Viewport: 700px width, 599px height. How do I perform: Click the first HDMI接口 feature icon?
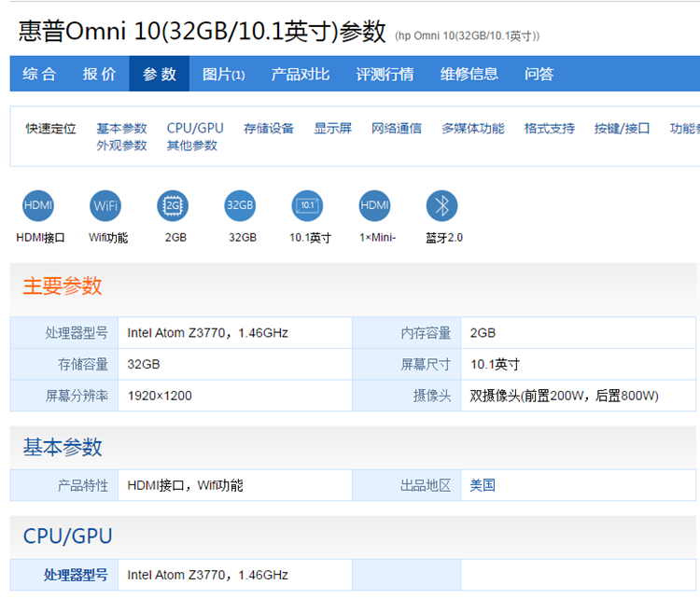click(x=38, y=206)
